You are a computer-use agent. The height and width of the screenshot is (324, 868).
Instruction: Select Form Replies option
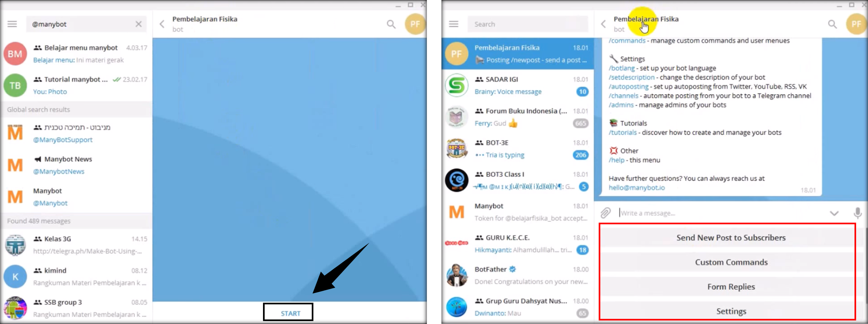coord(731,286)
